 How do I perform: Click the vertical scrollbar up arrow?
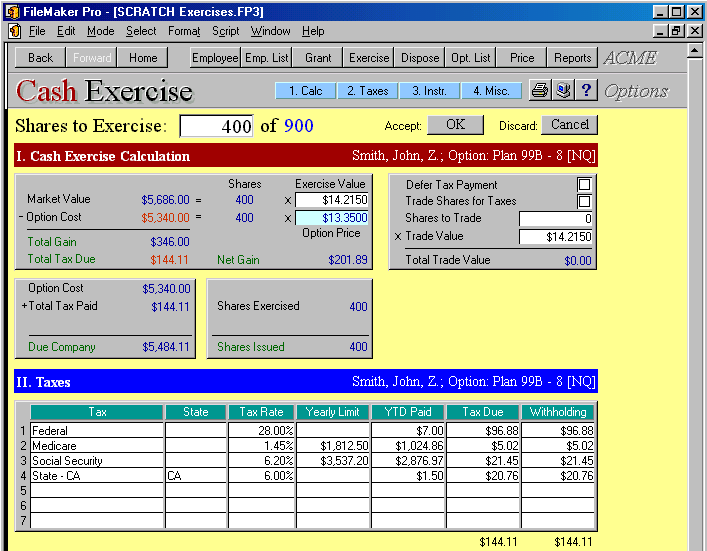(694, 51)
